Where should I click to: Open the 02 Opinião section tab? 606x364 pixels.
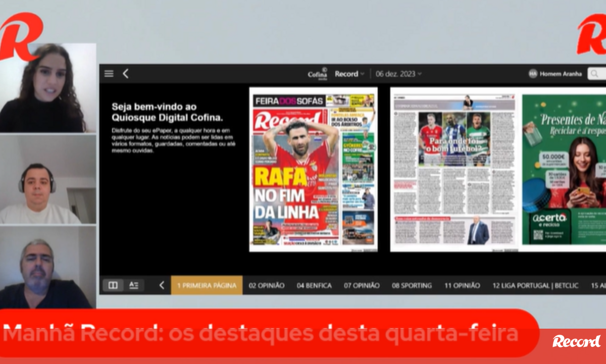coord(267,285)
